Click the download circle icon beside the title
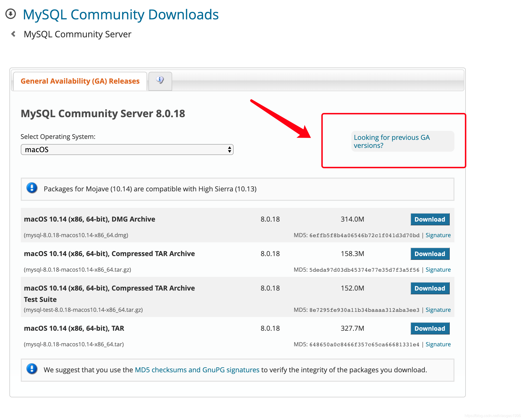523x420 pixels. 11,14
